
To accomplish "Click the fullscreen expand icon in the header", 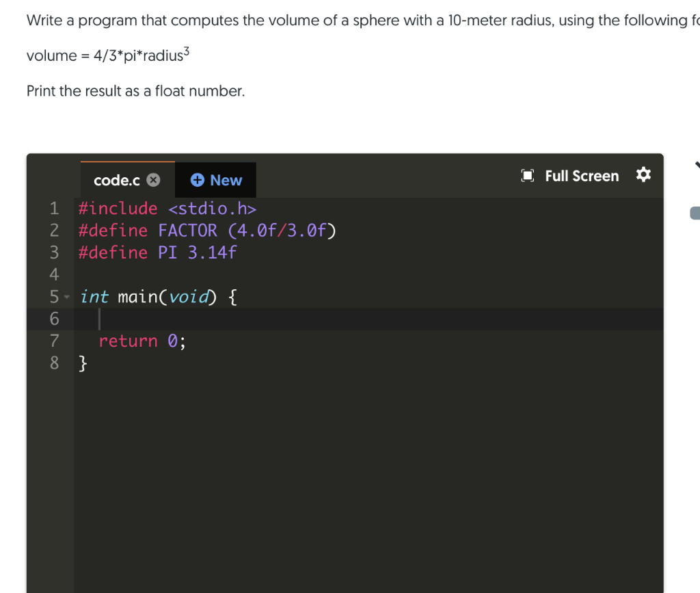I will pos(527,176).
